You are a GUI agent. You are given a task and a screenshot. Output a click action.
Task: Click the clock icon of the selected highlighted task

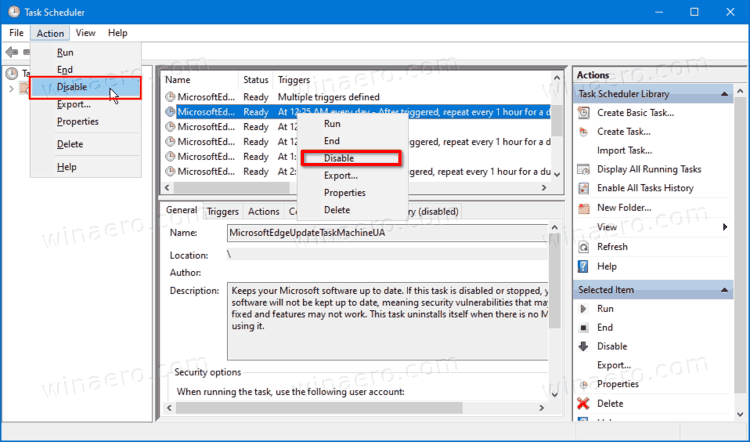coord(170,112)
